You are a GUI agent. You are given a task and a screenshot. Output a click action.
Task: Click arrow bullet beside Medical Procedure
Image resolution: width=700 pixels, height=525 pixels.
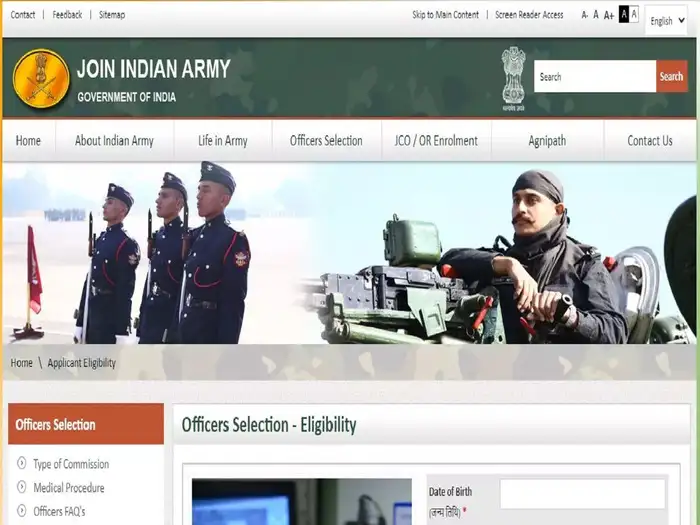pyautogui.click(x=22, y=487)
